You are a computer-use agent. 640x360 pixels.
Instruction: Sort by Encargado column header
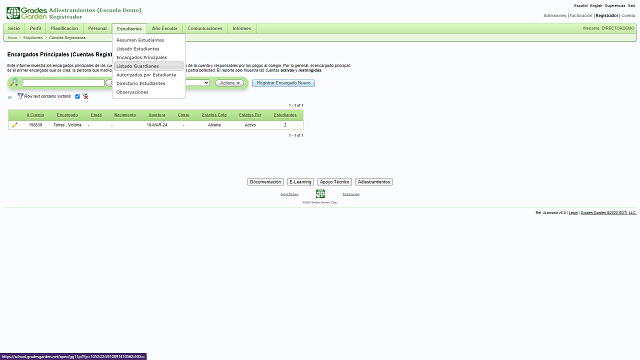coord(67,115)
